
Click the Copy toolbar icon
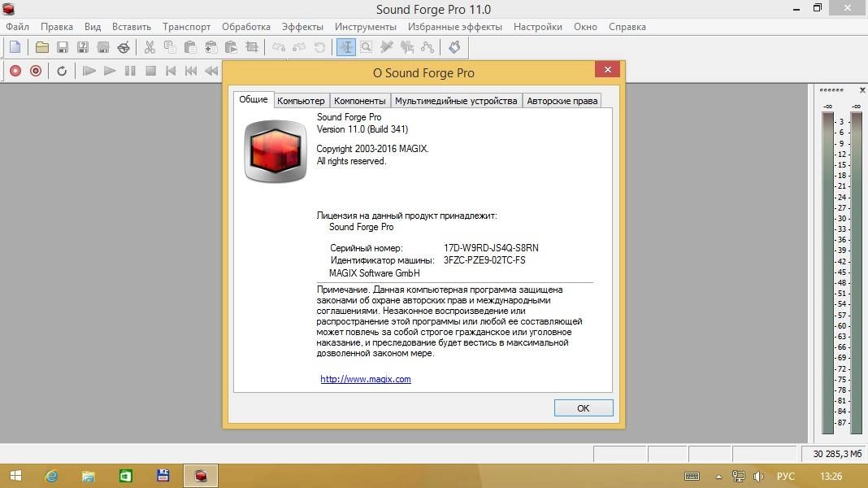[170, 47]
